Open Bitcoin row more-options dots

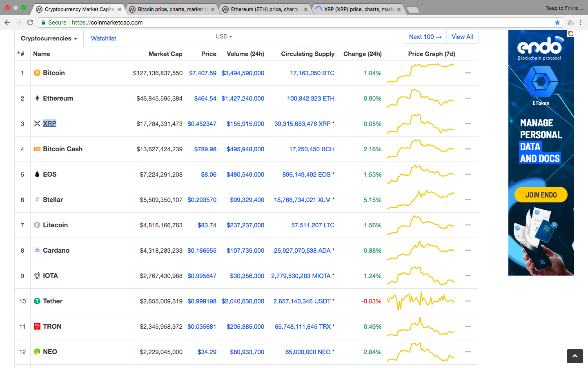[x=468, y=73]
